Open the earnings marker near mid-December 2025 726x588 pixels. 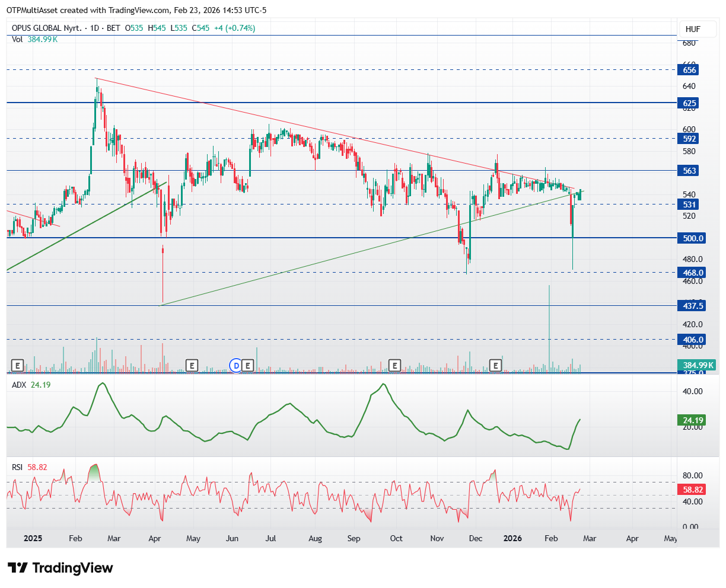pyautogui.click(x=495, y=365)
